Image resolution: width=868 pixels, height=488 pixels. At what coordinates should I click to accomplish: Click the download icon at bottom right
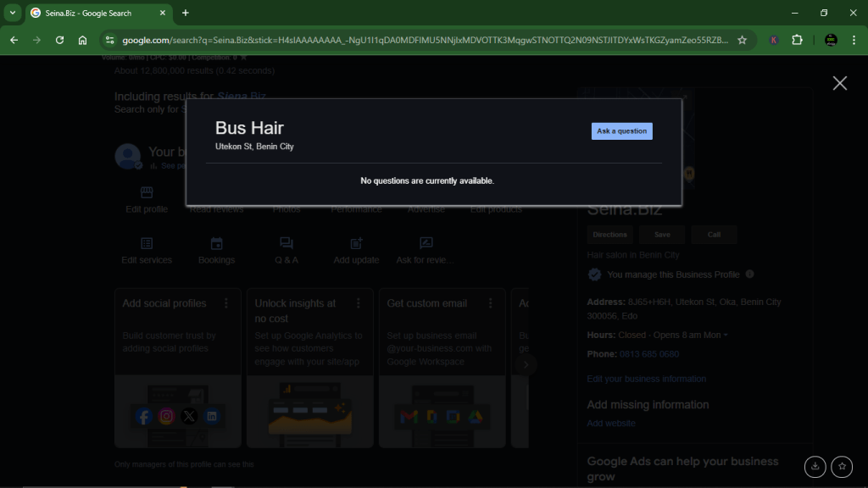click(x=815, y=467)
